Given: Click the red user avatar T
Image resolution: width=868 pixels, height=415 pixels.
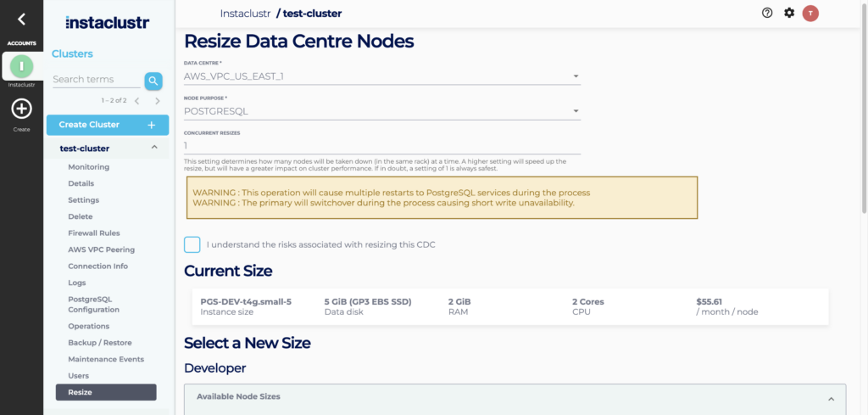Looking at the screenshot, I should point(810,13).
